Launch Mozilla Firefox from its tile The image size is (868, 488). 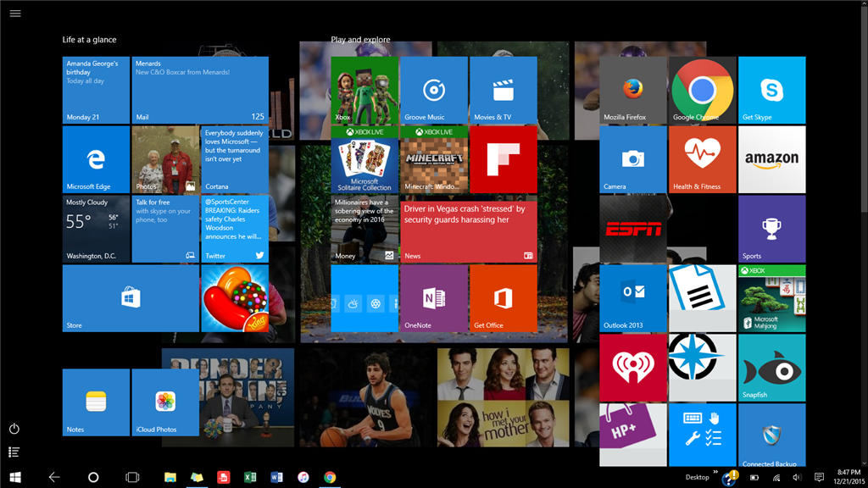pyautogui.click(x=632, y=90)
